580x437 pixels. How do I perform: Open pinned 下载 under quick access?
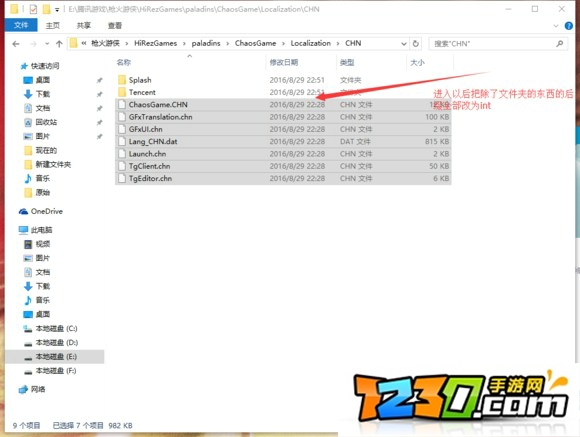(x=43, y=94)
